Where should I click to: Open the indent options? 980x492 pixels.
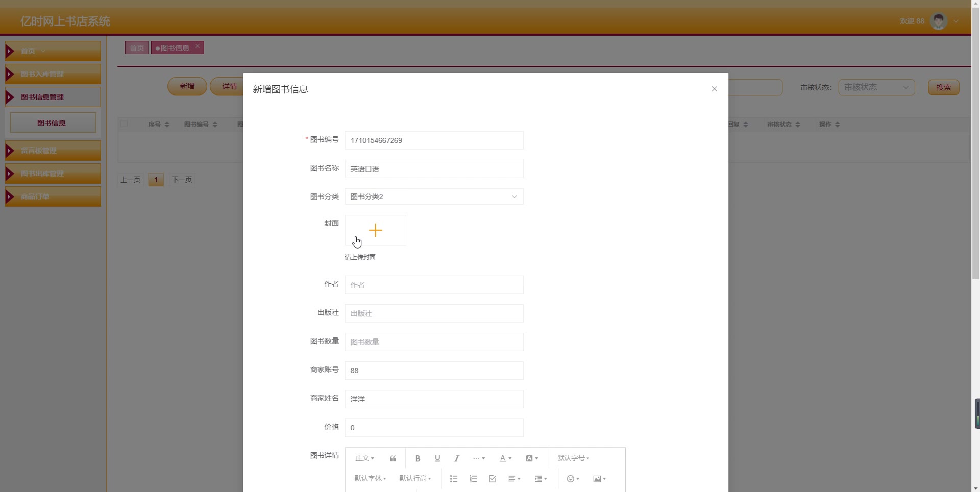pyautogui.click(x=541, y=479)
